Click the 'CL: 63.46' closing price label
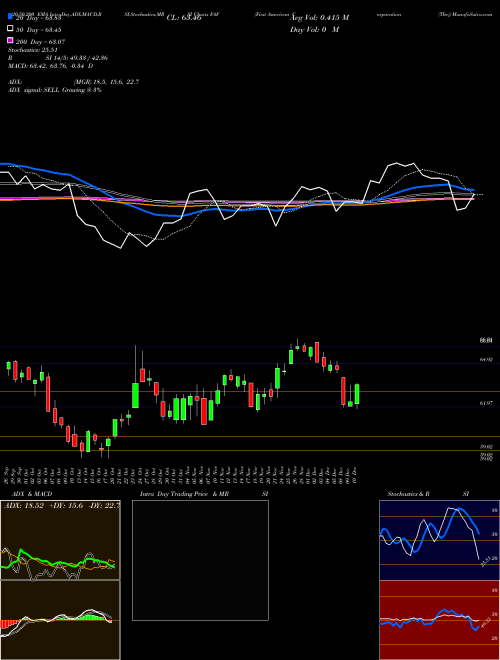500x660 pixels. [184, 18]
